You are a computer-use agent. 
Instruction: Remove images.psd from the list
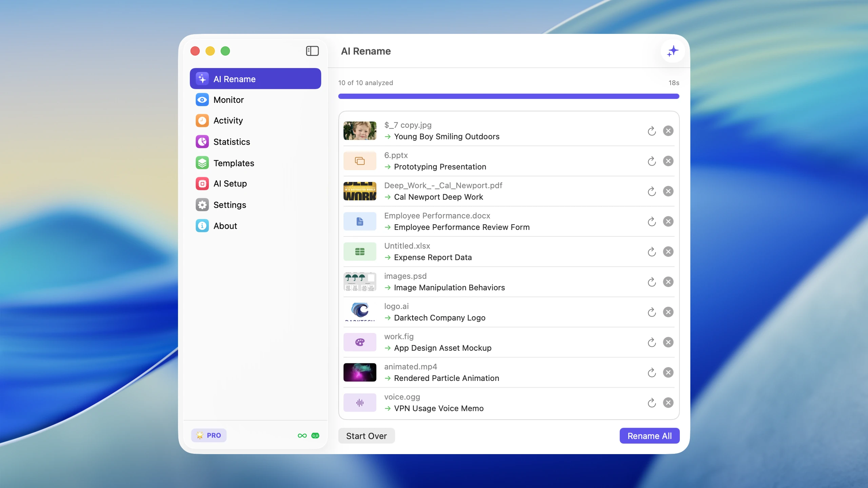[668, 282]
